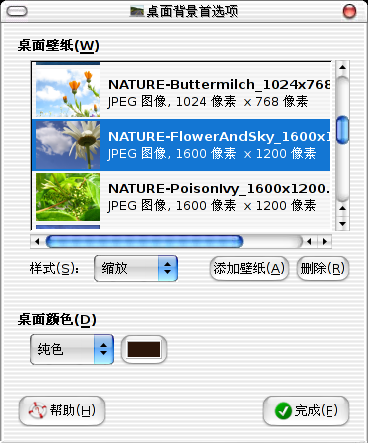Screen dimensions: 368x443
Task: Click the vertical scrollbar down arrow at bottom
Action: pyautogui.click(x=342, y=224)
